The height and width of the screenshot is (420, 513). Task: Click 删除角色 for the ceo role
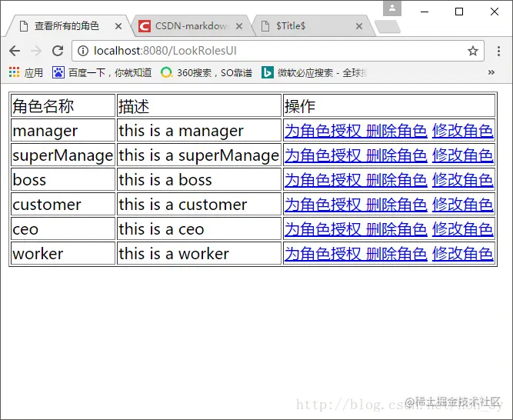(x=397, y=229)
